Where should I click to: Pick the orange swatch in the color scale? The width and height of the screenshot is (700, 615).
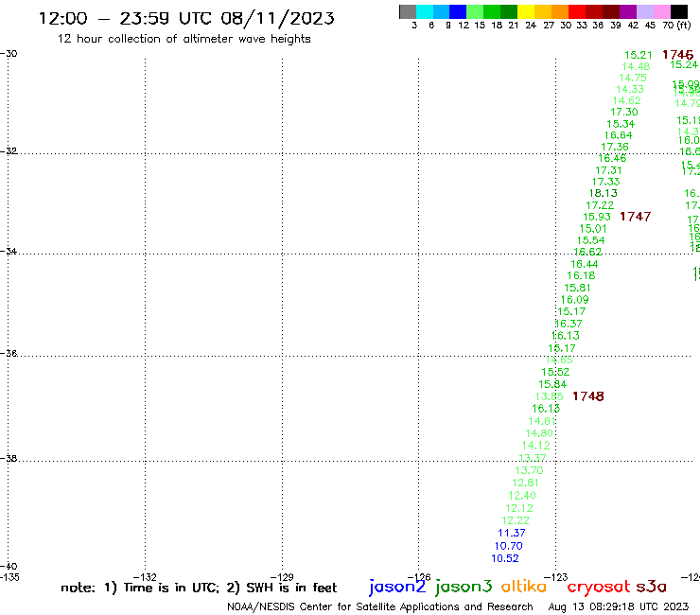560,11
